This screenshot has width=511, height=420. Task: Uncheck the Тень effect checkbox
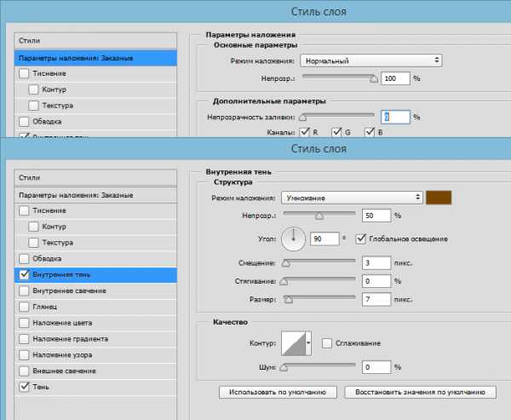click(24, 387)
